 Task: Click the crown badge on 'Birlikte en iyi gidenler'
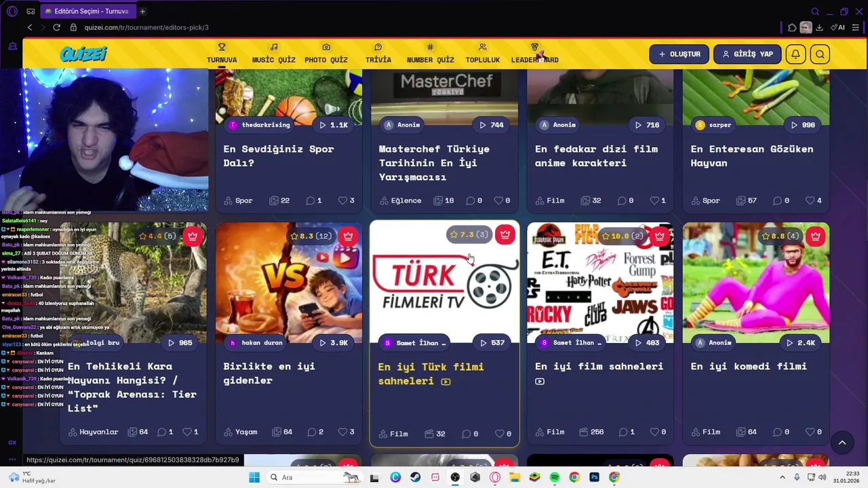pos(348,236)
